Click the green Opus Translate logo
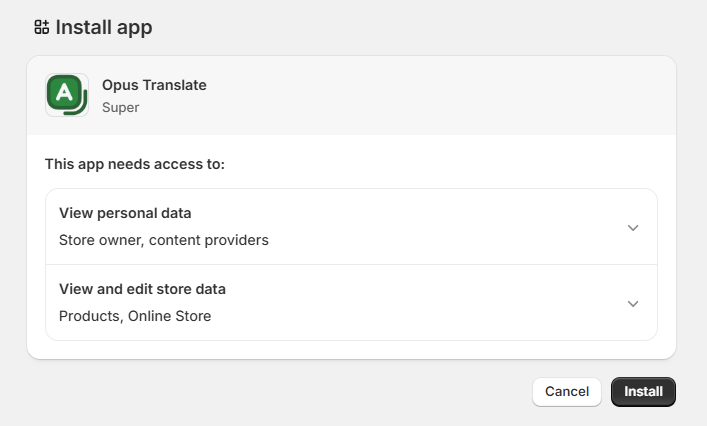707x426 pixels. (67, 95)
